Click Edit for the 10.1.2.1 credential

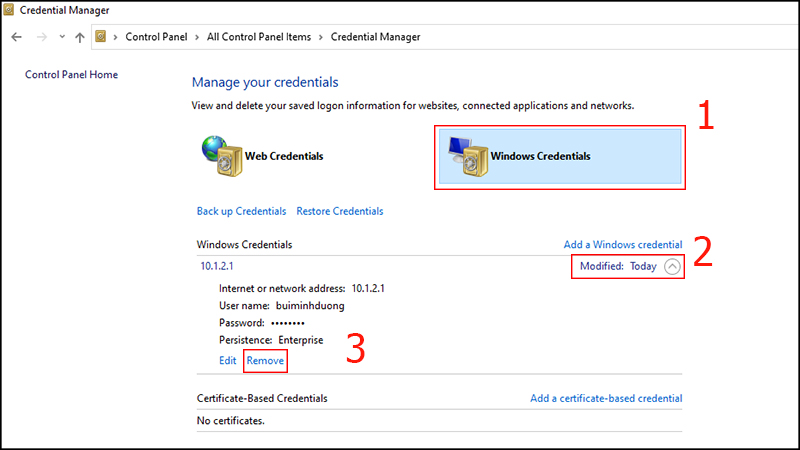[228, 361]
